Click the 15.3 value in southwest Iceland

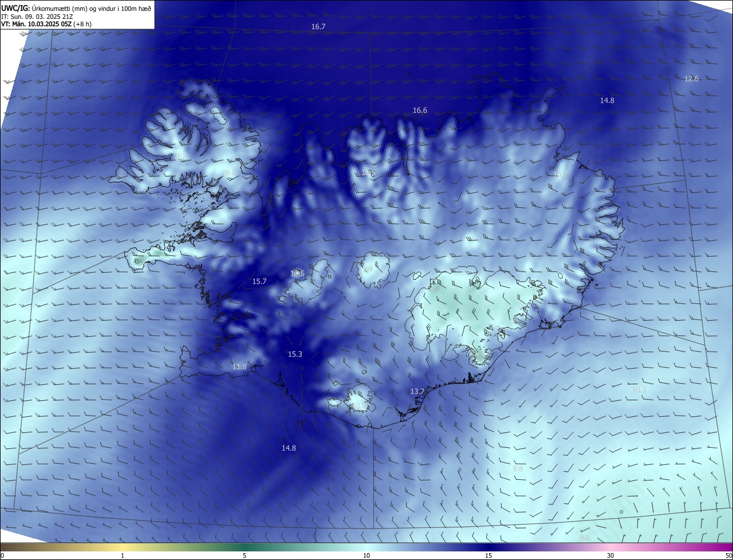(x=295, y=354)
